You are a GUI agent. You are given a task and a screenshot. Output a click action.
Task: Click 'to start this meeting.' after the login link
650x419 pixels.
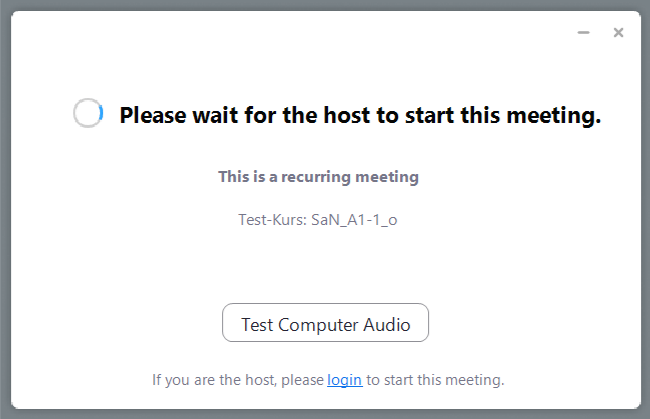435,380
